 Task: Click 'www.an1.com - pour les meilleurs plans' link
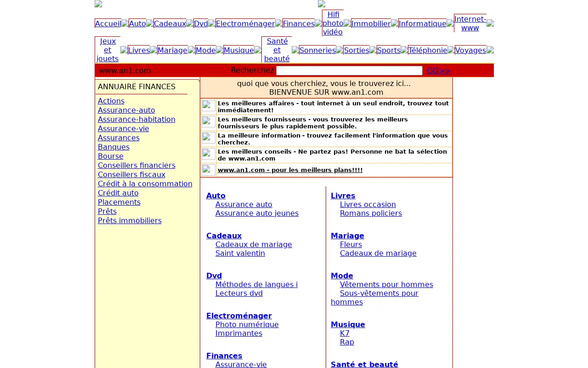point(290,170)
